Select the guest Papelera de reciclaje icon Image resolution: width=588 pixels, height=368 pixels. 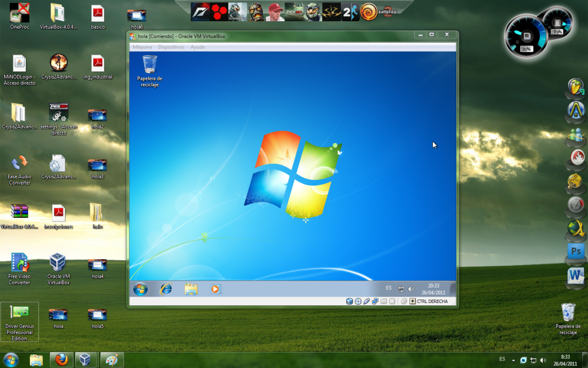coord(150,71)
